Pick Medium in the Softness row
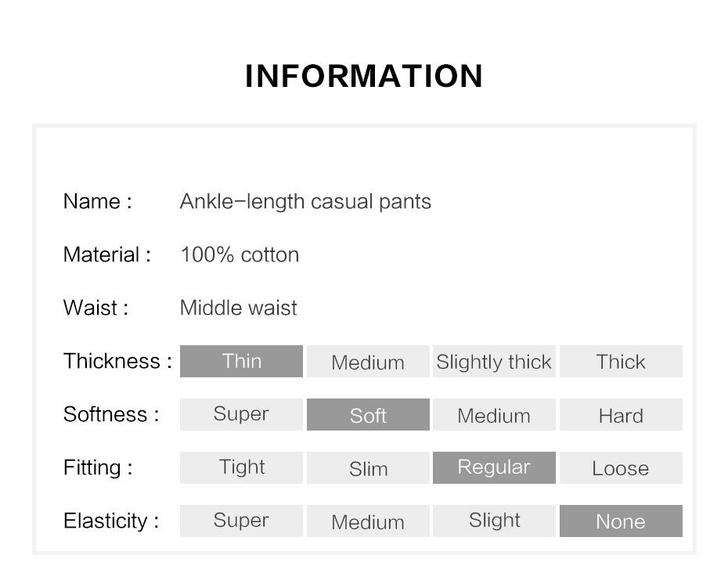Image resolution: width=728 pixels, height=584 pixels. click(494, 415)
